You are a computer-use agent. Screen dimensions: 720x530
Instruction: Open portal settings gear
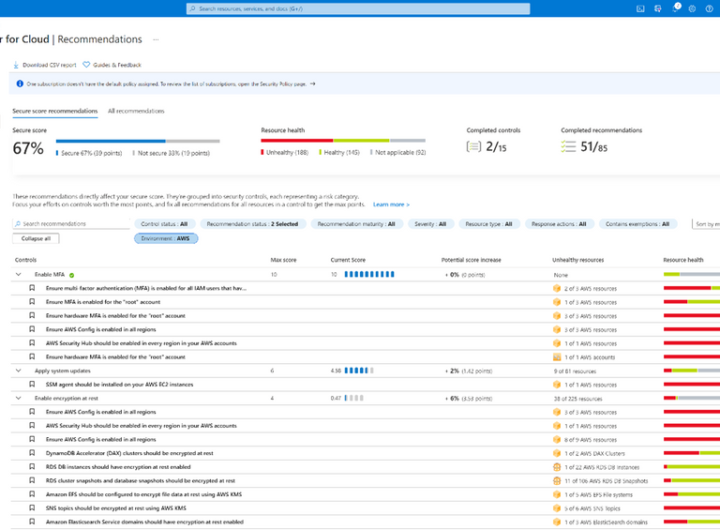point(692,9)
